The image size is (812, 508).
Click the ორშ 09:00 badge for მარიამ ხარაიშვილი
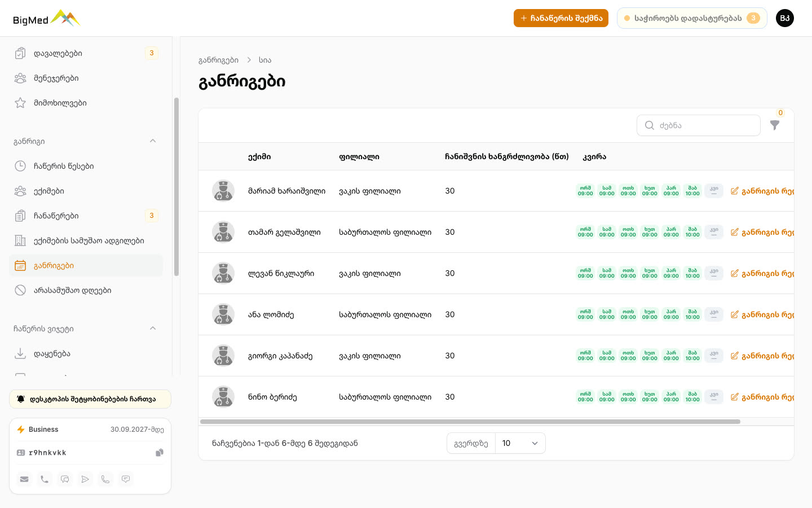coord(585,191)
